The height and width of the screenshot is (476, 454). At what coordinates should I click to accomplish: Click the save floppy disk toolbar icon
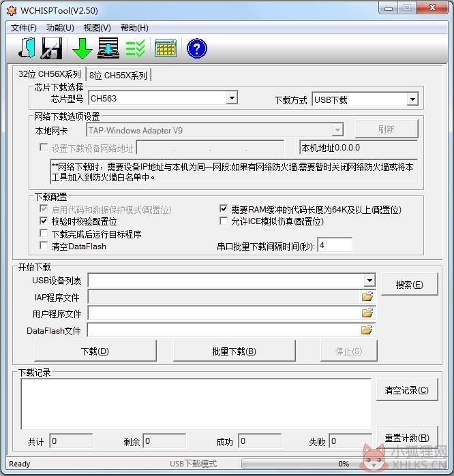[x=52, y=48]
